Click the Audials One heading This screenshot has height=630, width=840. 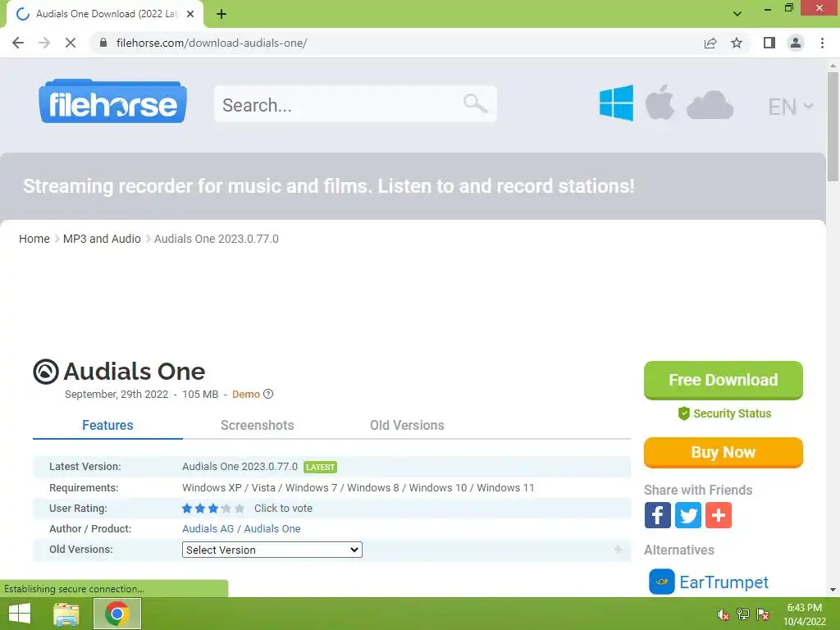point(134,372)
